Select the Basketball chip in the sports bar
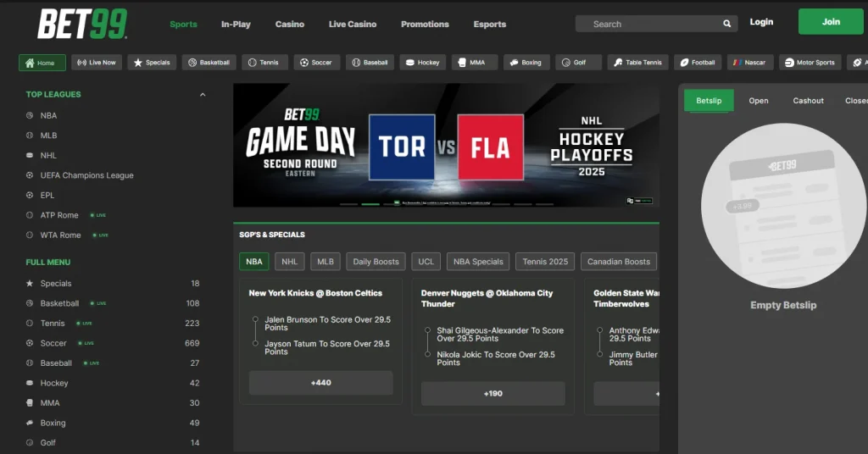 coord(209,63)
